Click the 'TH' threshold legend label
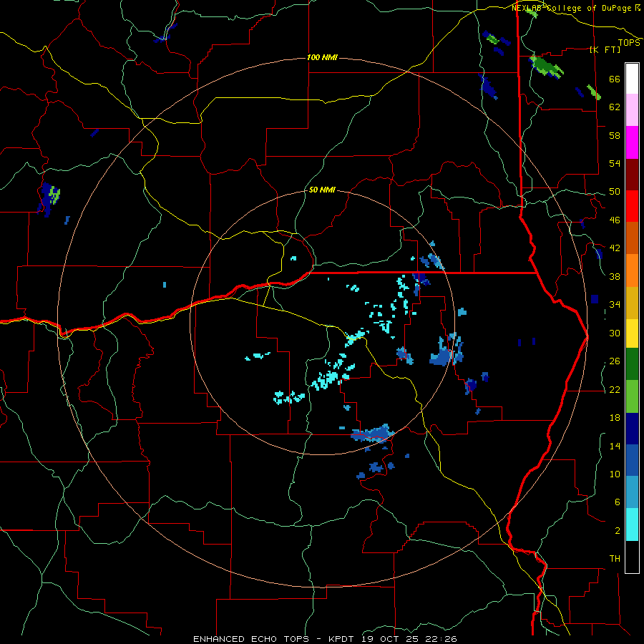The width and height of the screenshot is (644, 644). click(615, 559)
